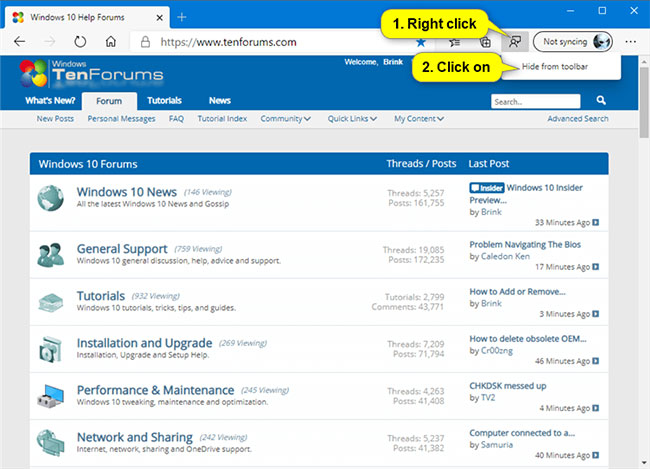Open Advanced Search link
The width and height of the screenshot is (650, 469).
[x=578, y=119]
